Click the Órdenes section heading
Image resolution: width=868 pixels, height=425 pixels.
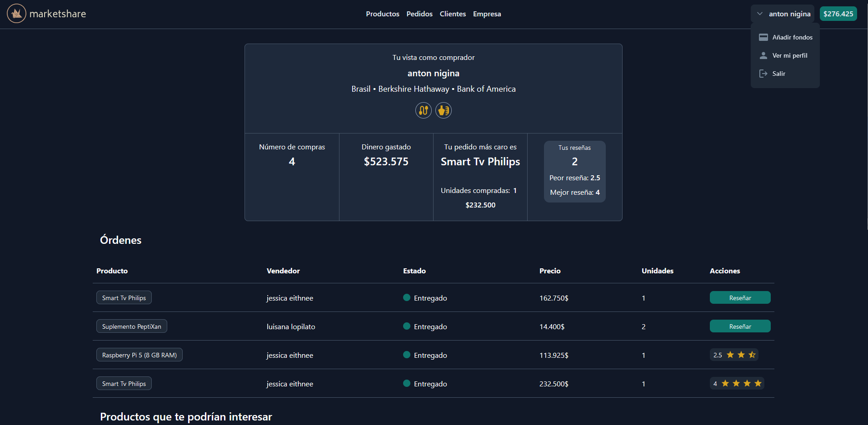(120, 240)
